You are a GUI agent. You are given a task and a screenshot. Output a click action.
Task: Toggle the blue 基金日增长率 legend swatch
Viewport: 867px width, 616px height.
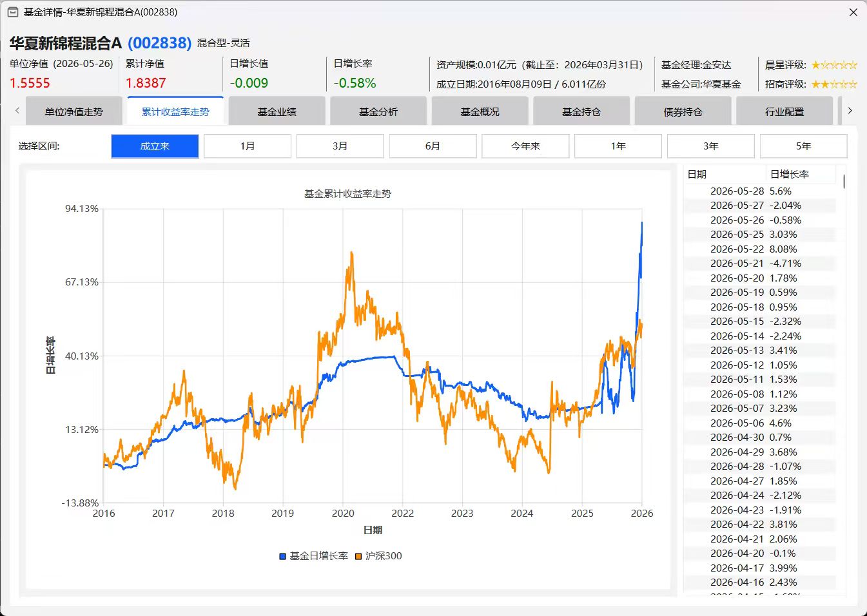282,556
